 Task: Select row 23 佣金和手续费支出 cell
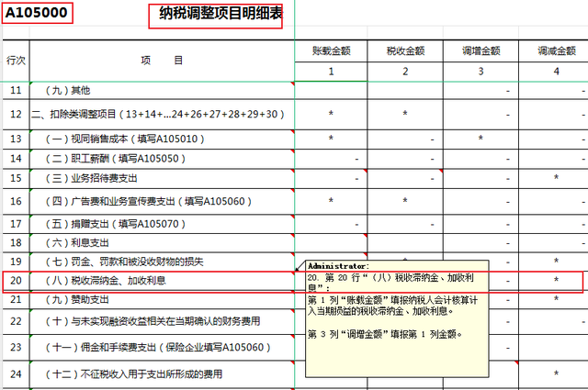pos(162,347)
